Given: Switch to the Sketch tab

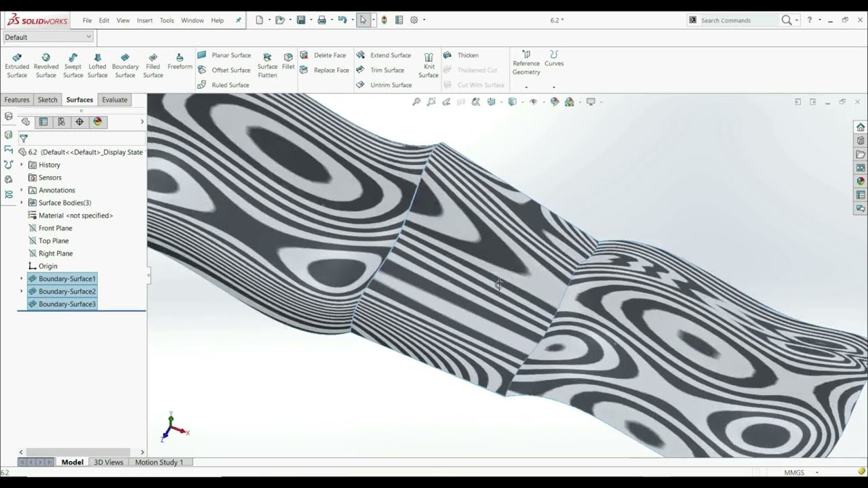Looking at the screenshot, I should (x=47, y=100).
